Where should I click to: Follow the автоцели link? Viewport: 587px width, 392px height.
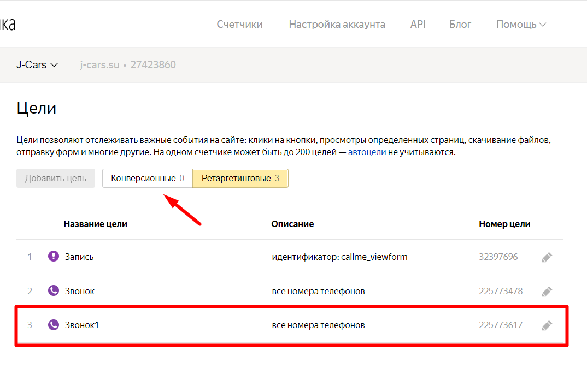coord(367,152)
